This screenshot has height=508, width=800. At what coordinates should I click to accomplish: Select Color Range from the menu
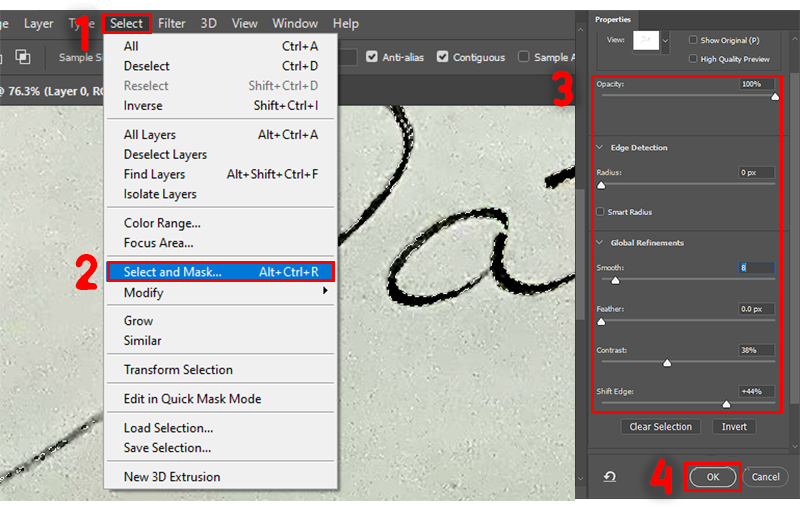[162, 223]
